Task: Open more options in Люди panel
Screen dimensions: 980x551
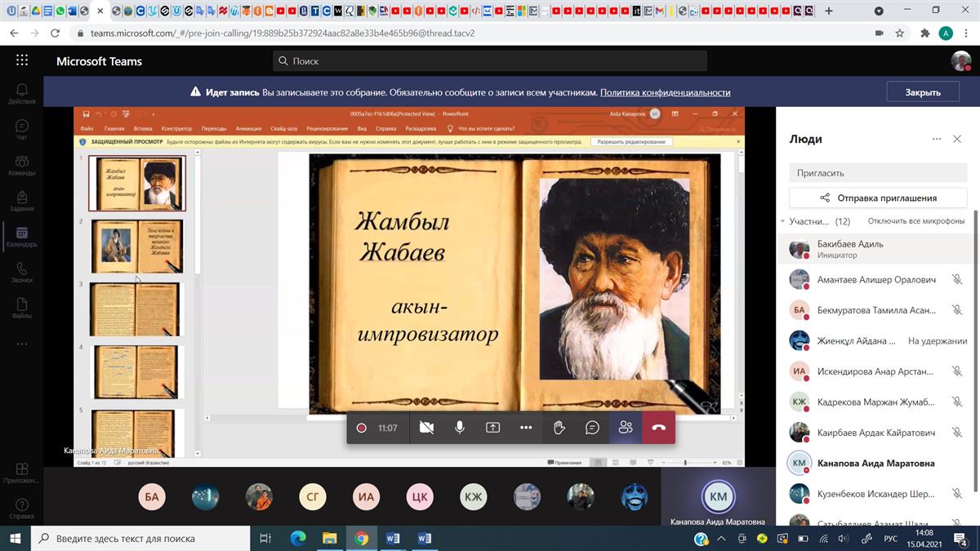Action: [937, 140]
